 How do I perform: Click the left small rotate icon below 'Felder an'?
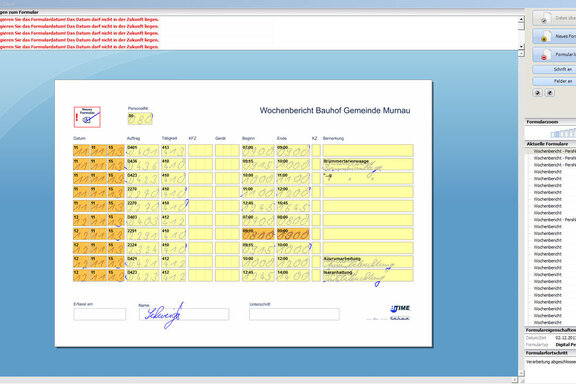point(538,93)
